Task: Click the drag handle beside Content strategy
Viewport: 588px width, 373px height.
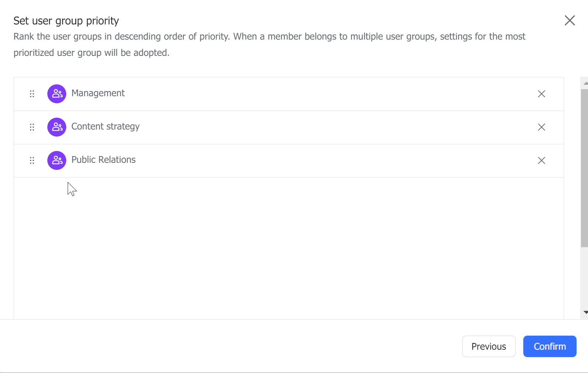Action: (32, 127)
